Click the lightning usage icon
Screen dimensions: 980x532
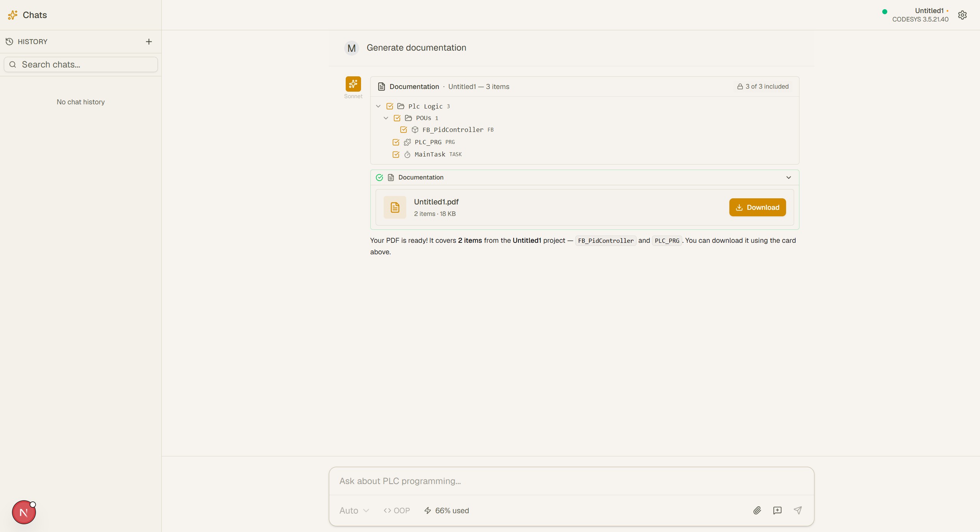click(x=428, y=511)
